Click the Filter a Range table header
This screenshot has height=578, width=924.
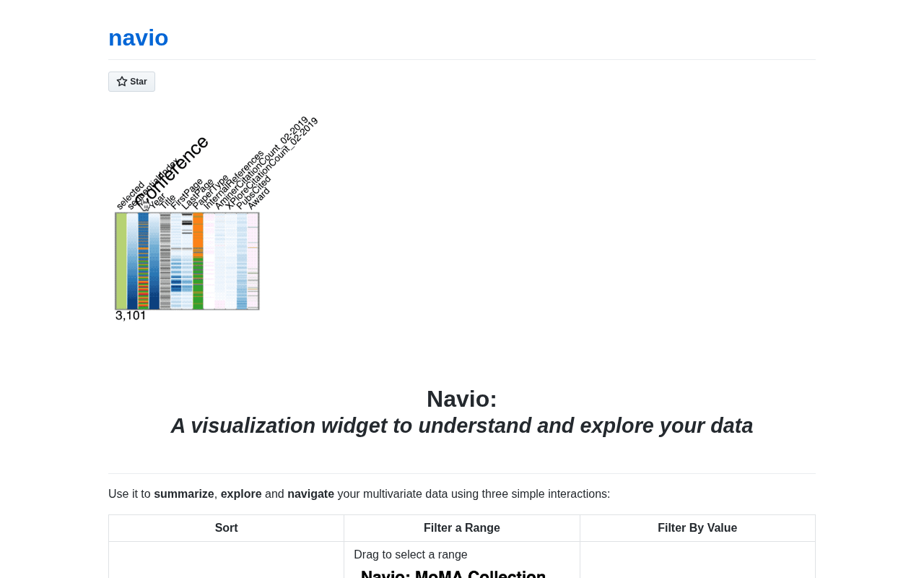pyautogui.click(x=462, y=528)
